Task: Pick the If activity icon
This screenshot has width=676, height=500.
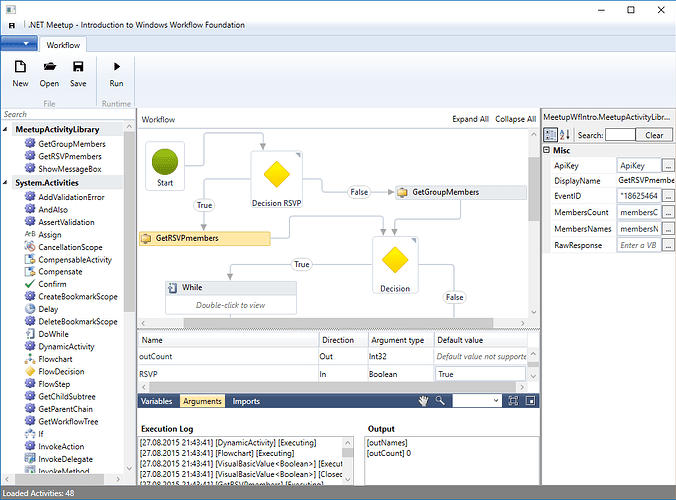Action: [x=30, y=434]
